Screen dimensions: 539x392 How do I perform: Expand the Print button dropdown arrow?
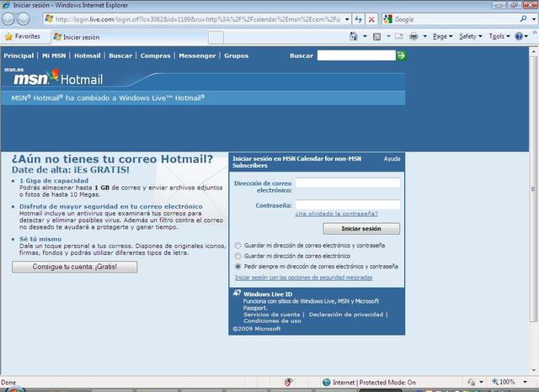click(x=424, y=36)
